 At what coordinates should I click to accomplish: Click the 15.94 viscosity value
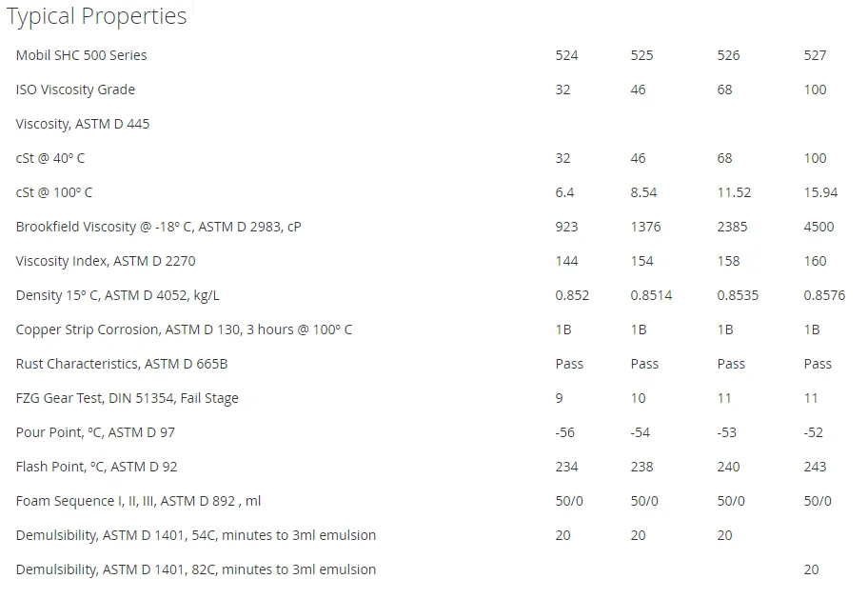click(820, 192)
